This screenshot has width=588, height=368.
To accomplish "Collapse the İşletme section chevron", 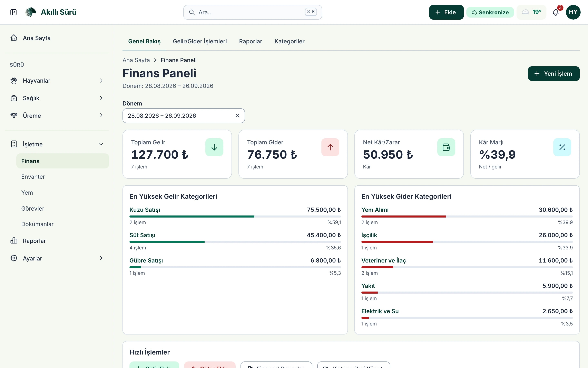I will (101, 144).
